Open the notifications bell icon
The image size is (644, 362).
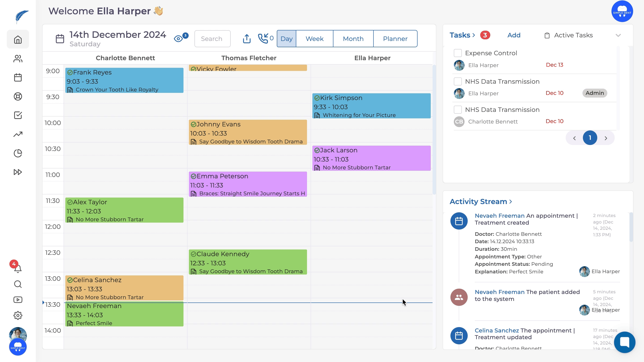pos(18,268)
